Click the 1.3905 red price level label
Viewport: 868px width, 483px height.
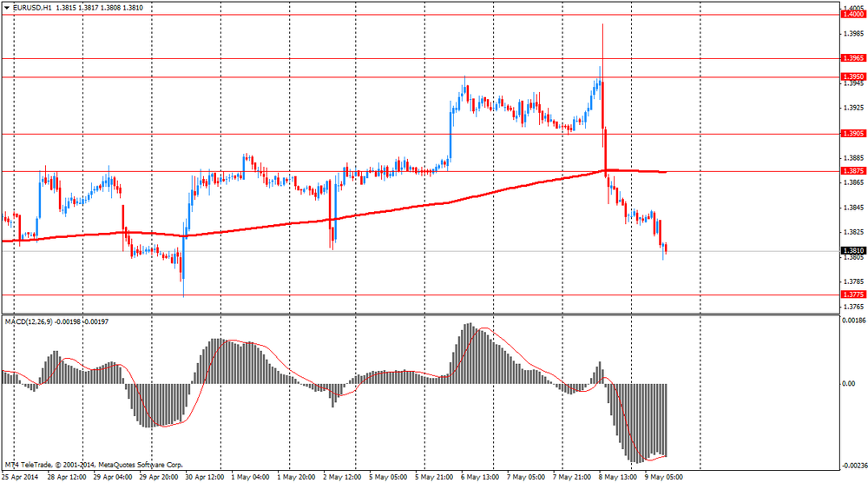pyautogui.click(x=853, y=134)
